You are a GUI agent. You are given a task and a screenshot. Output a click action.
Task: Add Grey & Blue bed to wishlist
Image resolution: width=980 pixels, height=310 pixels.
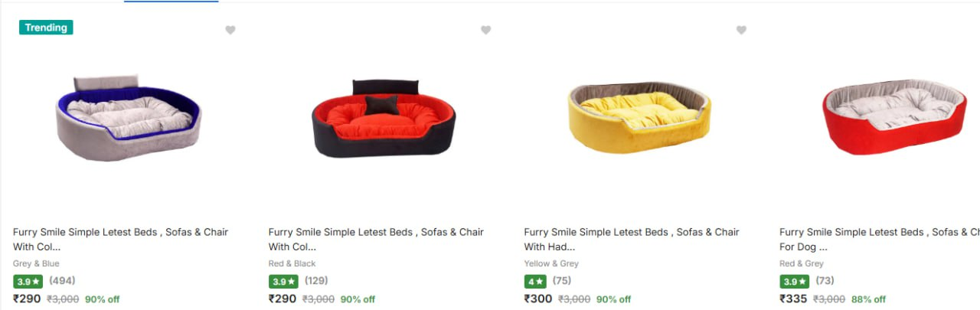coord(230,30)
